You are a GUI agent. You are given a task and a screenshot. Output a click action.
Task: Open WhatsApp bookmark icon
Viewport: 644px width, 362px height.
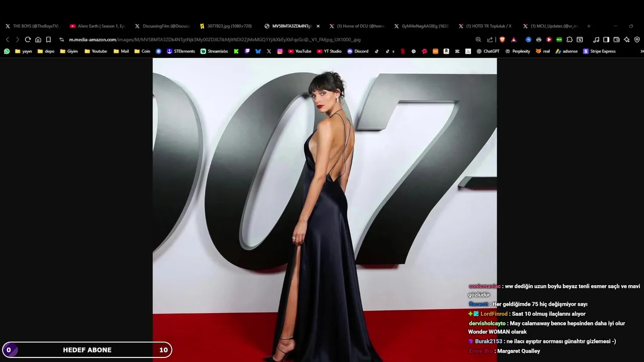coord(7,51)
